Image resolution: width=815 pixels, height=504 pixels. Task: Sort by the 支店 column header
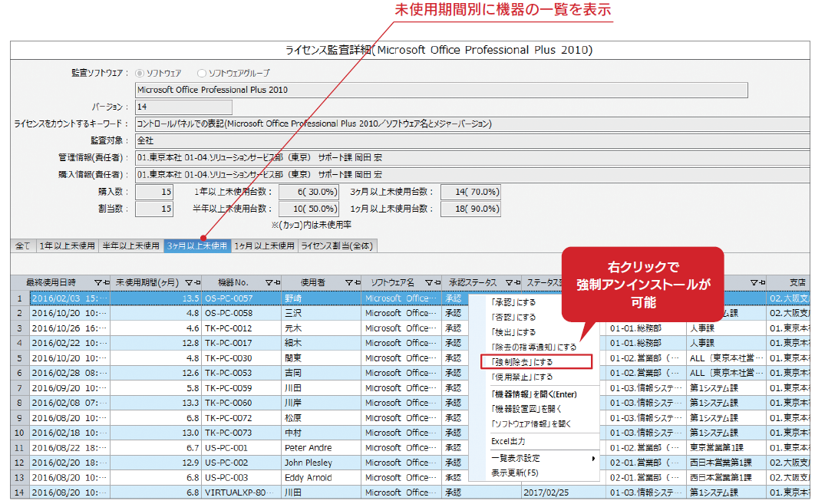[788, 282]
